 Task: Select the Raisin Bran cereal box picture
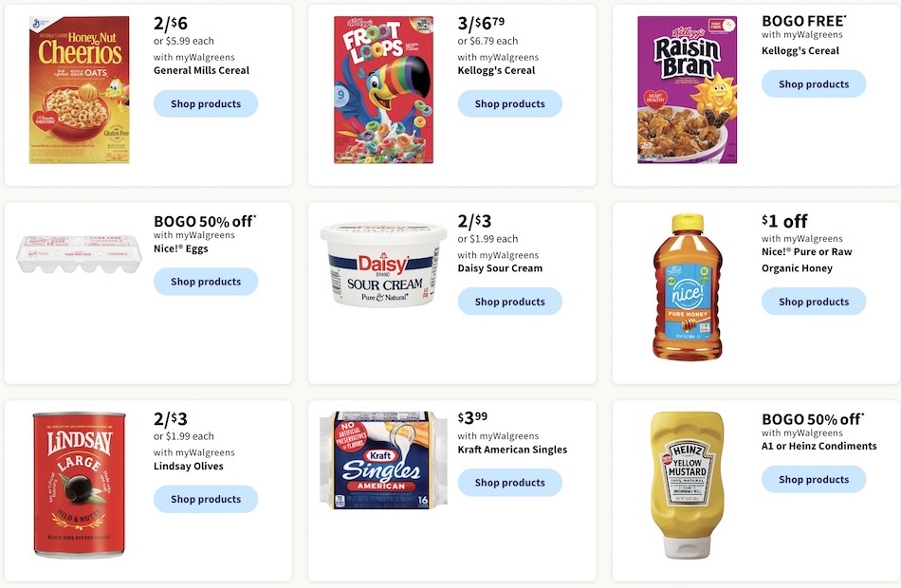pyautogui.click(x=688, y=90)
